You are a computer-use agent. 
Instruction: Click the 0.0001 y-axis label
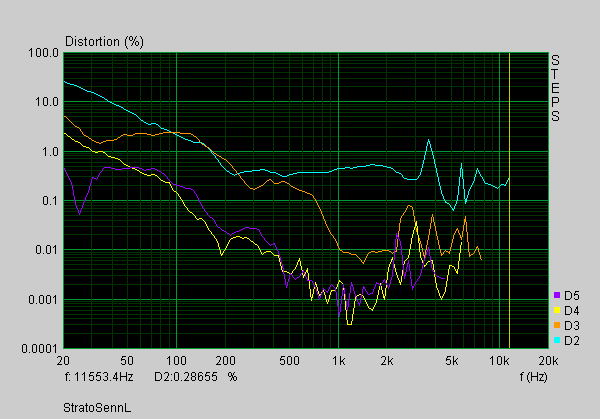pos(39,349)
